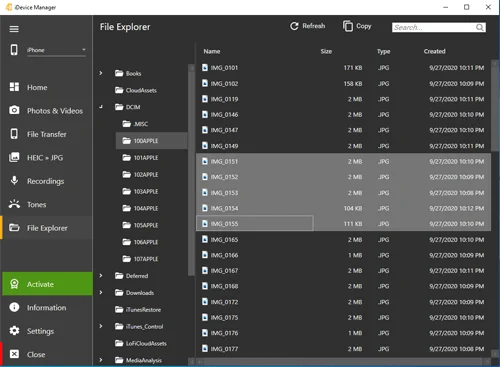Select file IMG_0151
This screenshot has height=367, width=500.
(x=343, y=161)
